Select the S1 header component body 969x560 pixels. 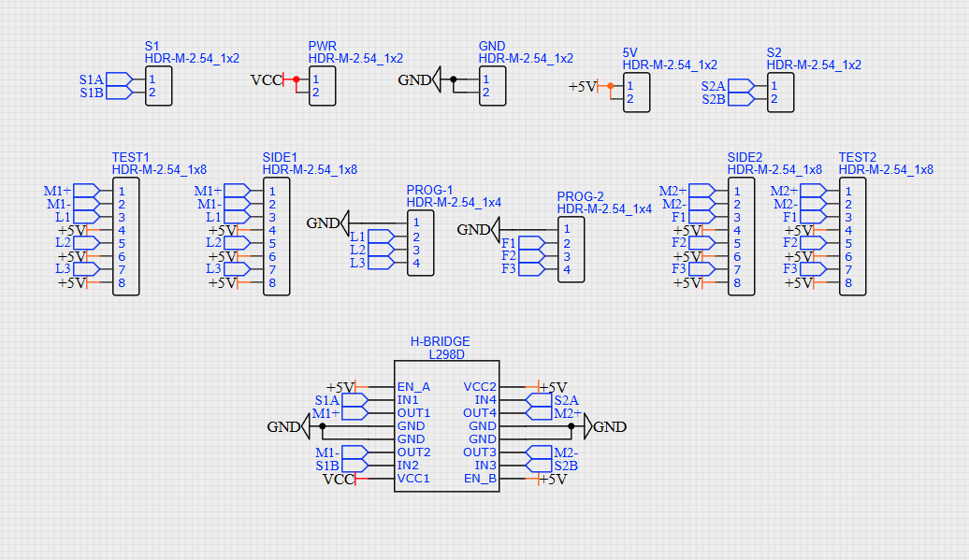click(x=159, y=86)
